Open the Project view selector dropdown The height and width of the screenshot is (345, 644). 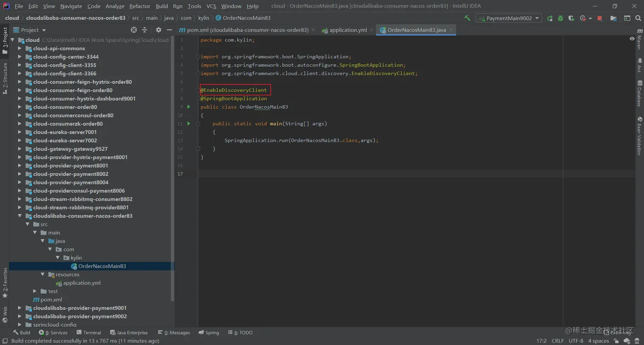click(29, 30)
